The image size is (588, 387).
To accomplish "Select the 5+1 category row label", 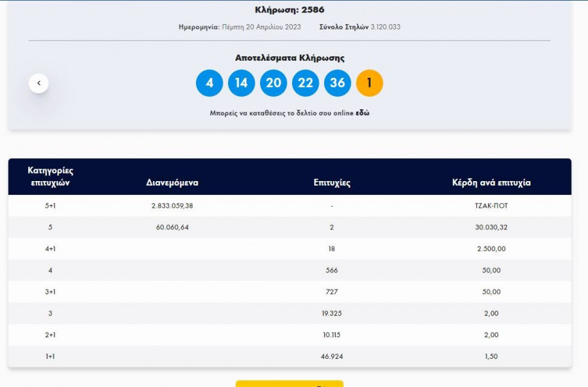I will tap(50, 206).
